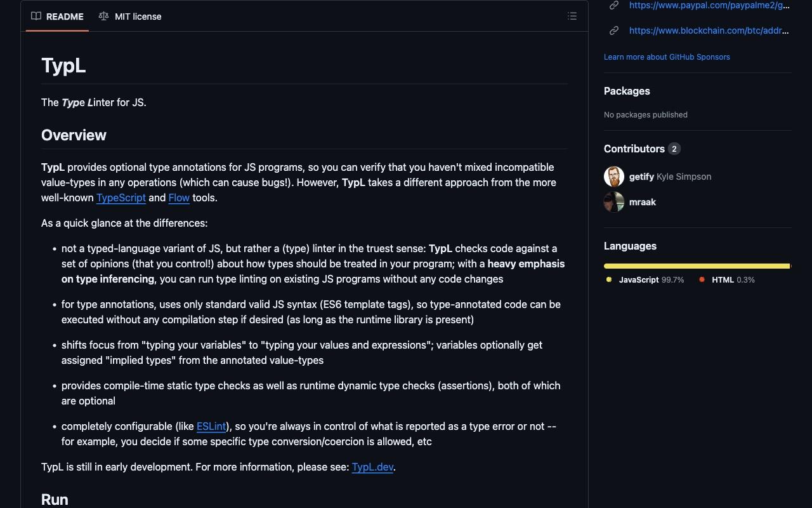This screenshot has width=812, height=508.
Task: Open the Packages section heading
Action: [627, 91]
